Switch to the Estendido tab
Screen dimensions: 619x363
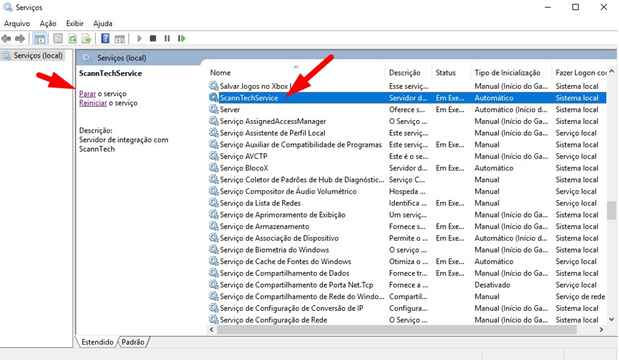point(97,342)
